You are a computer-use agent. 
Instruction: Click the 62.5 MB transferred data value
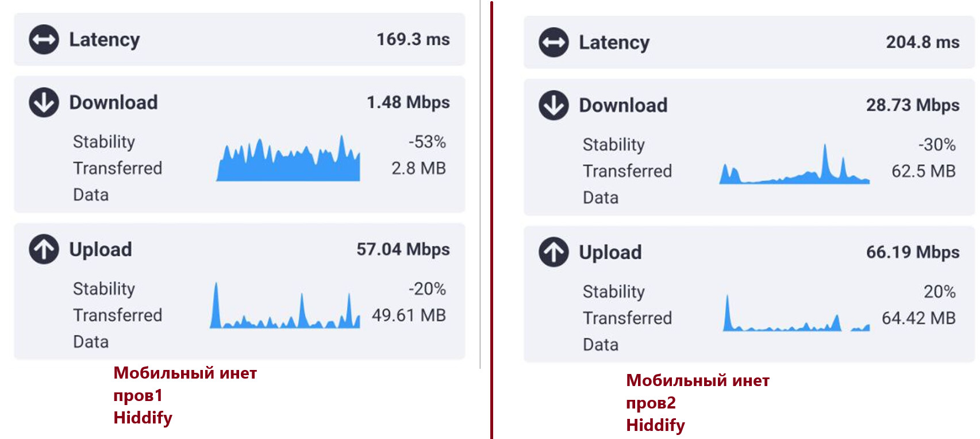coord(923,171)
